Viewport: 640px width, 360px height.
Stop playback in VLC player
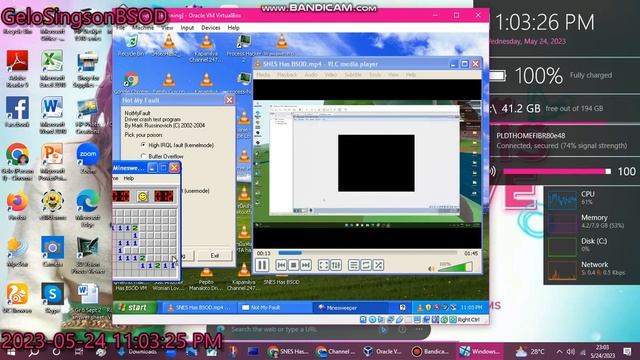click(x=293, y=265)
